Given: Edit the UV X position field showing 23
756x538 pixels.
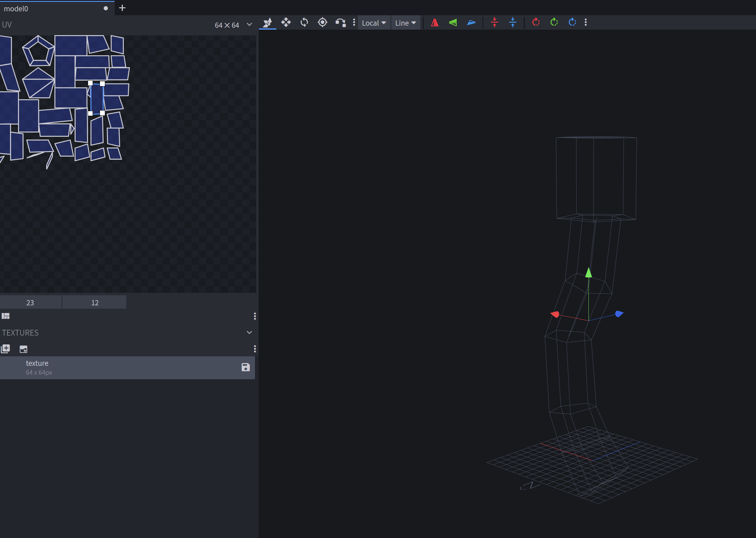Looking at the screenshot, I should (30, 302).
